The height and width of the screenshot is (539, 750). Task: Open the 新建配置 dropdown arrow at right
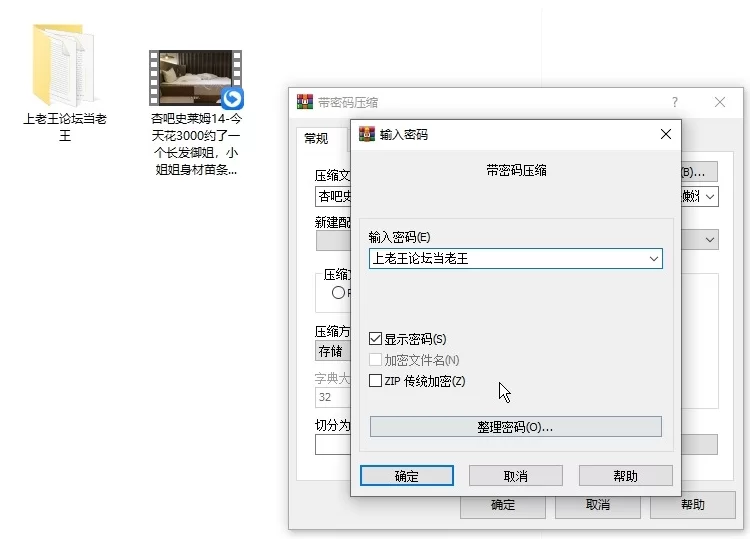pyautogui.click(x=710, y=240)
